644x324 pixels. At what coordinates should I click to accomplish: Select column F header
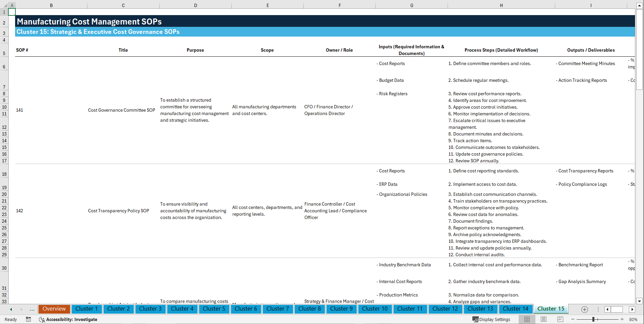(x=340, y=5)
